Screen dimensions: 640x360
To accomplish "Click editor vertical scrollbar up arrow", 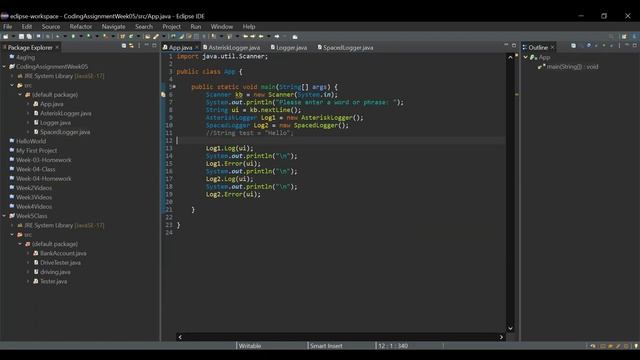I will 510,58.
